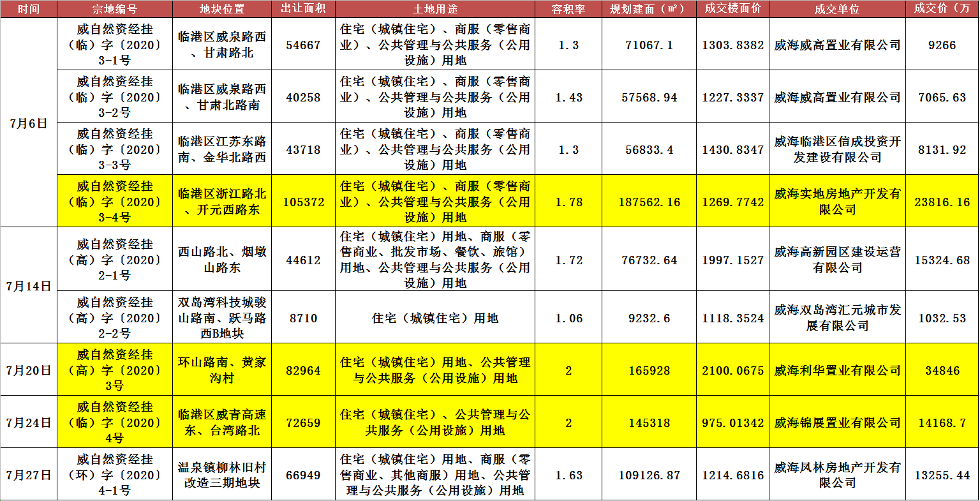Image resolution: width=980 pixels, height=501 pixels.
Task: Select location cell 双岛湾科技城骏山路南
Action: coord(222,318)
